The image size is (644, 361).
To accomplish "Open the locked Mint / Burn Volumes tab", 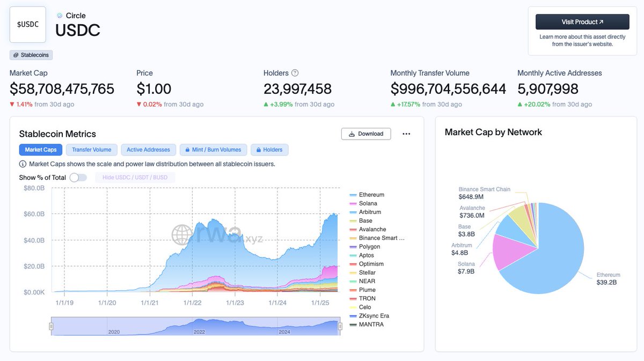I will point(214,150).
